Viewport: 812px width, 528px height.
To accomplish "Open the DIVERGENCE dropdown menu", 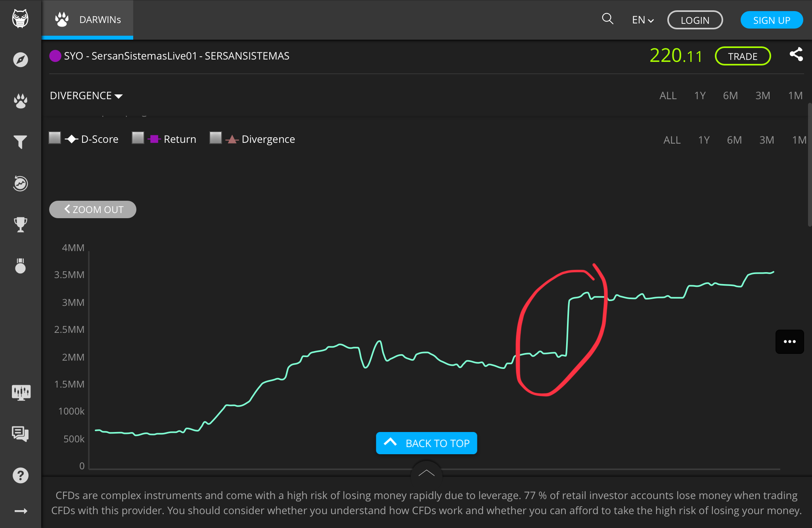I will 86,96.
